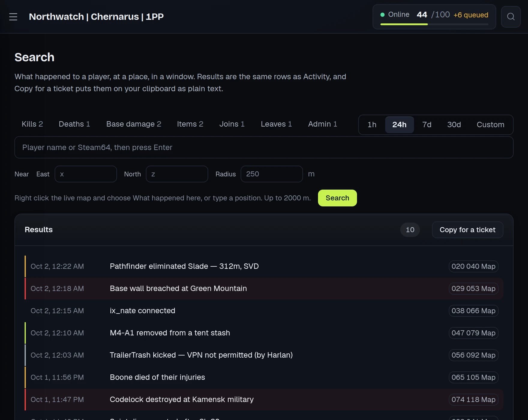Screen dimensions: 528x420
Task: Click the Northwatch | Chernarus | 1PP title
Action: [x=96, y=17]
